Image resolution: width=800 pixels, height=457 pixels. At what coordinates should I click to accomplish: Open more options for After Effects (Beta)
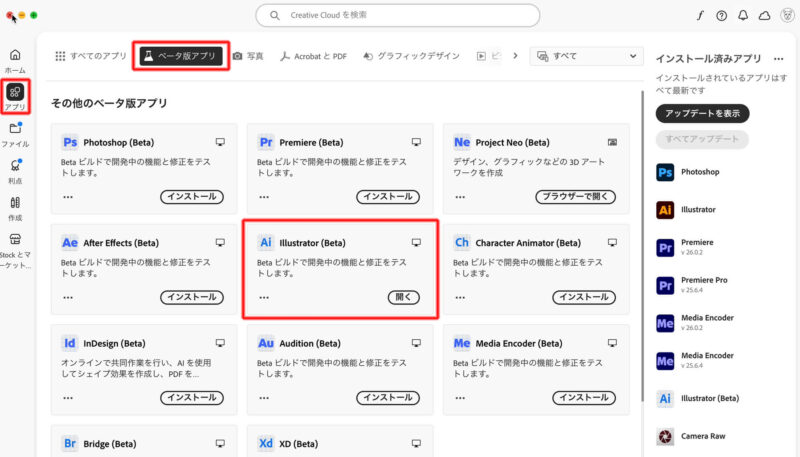68,297
